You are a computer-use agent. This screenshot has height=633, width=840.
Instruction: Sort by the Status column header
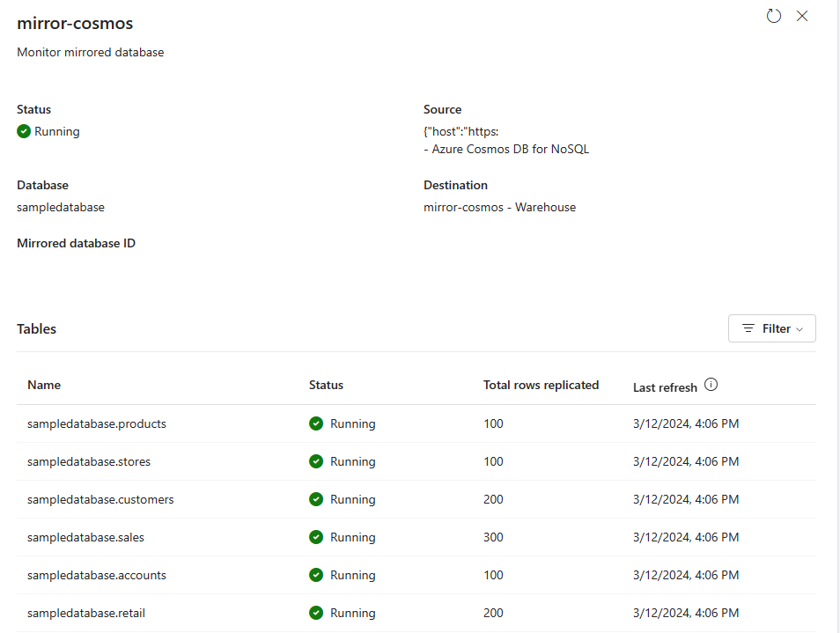(326, 385)
